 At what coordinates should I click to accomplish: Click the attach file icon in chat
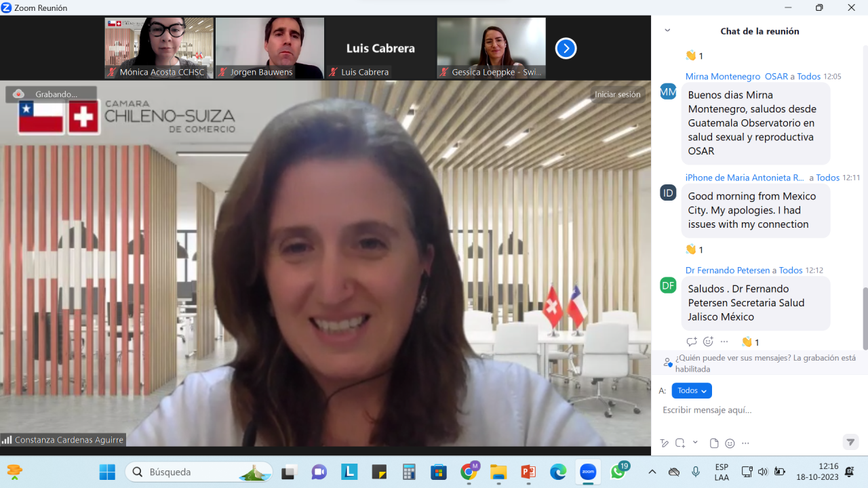pos(714,443)
